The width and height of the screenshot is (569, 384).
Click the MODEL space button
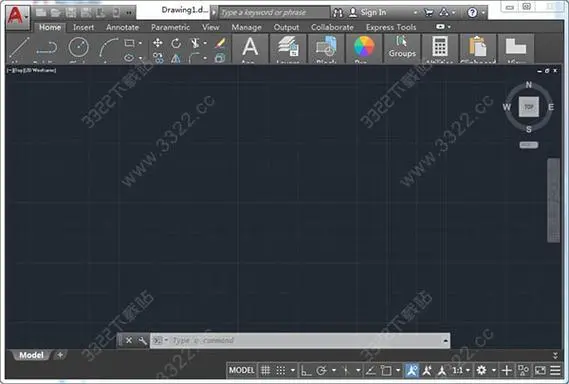[242, 370]
